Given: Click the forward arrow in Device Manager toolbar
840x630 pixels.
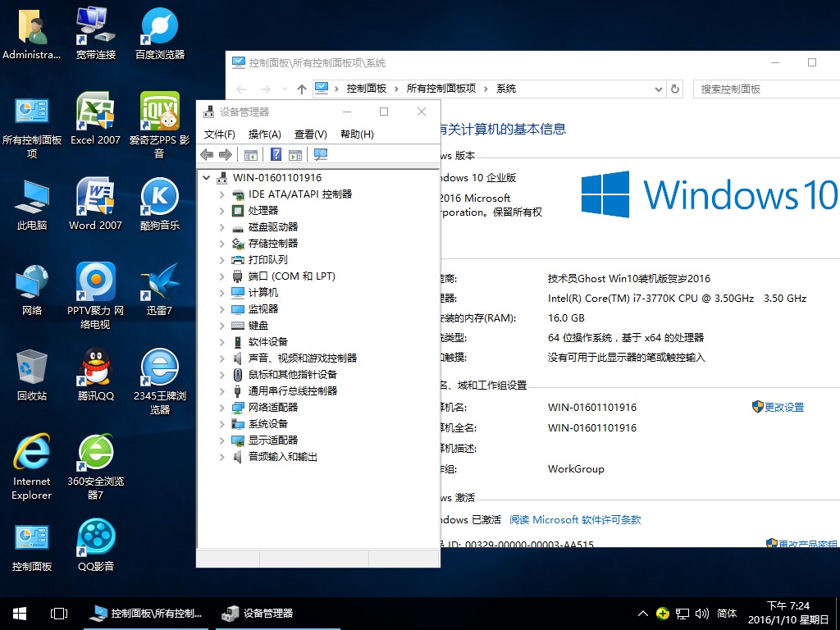Looking at the screenshot, I should coord(226,155).
